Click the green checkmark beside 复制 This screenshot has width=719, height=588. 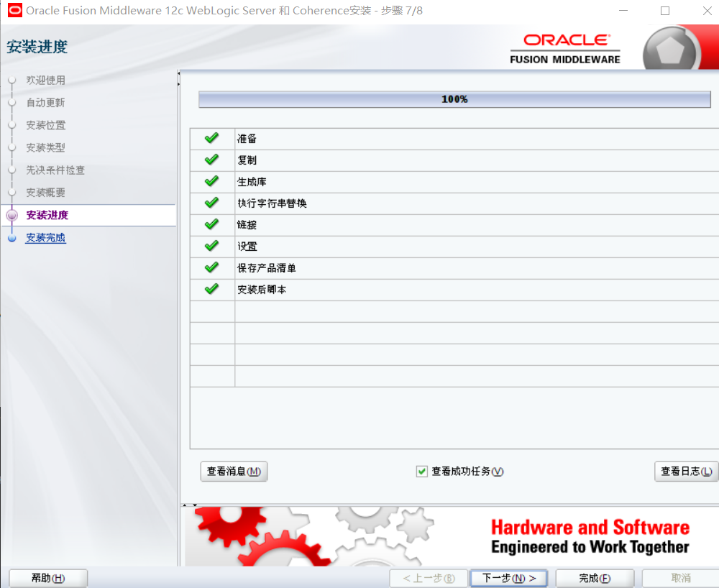(x=211, y=160)
